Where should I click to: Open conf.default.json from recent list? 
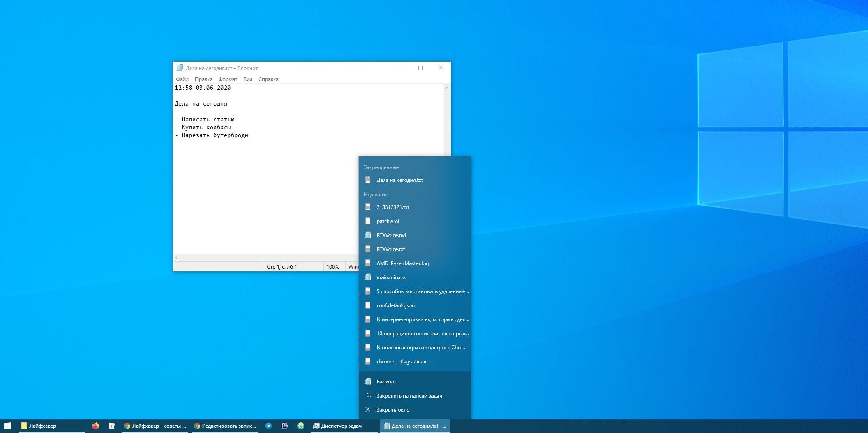click(395, 305)
